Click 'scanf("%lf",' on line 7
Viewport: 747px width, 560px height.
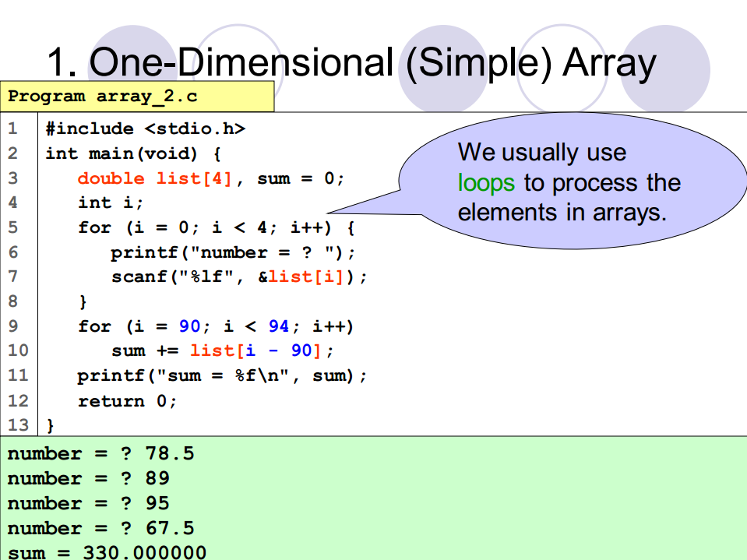178,276
